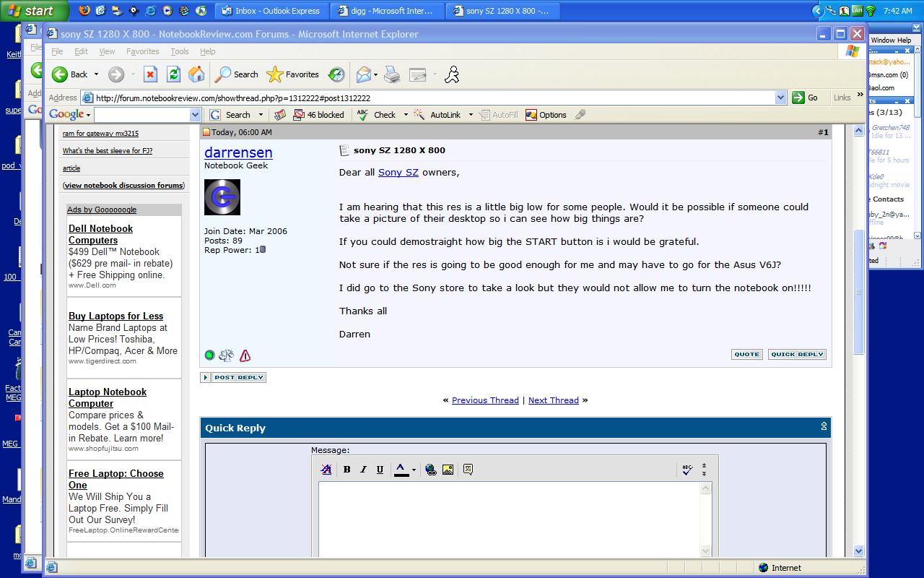Open the Google logo menu dropdown
Image resolution: width=924 pixels, height=578 pixels.
click(x=88, y=115)
